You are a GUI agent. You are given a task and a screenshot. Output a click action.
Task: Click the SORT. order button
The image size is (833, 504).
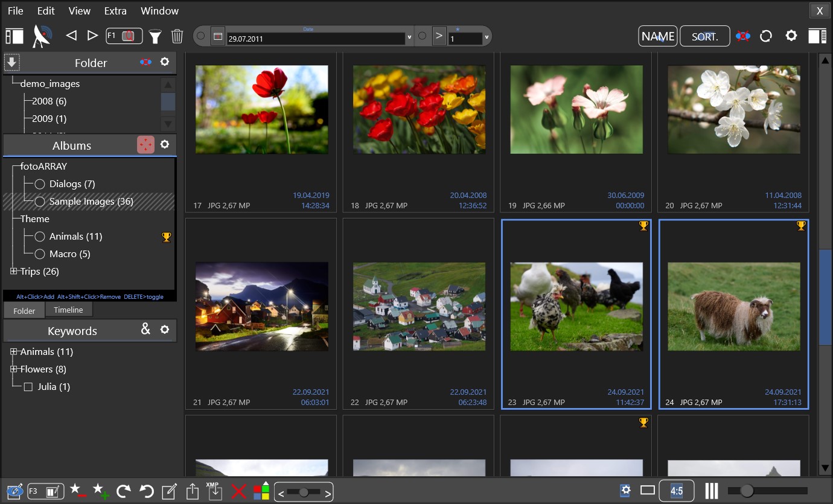point(705,36)
